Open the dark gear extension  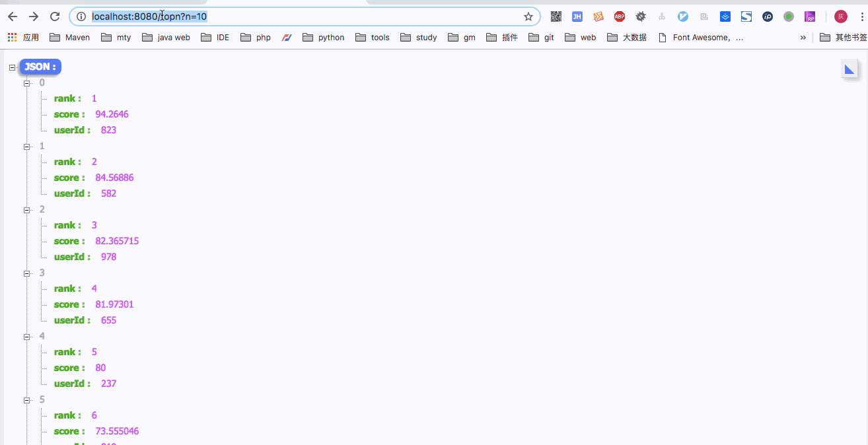641,17
